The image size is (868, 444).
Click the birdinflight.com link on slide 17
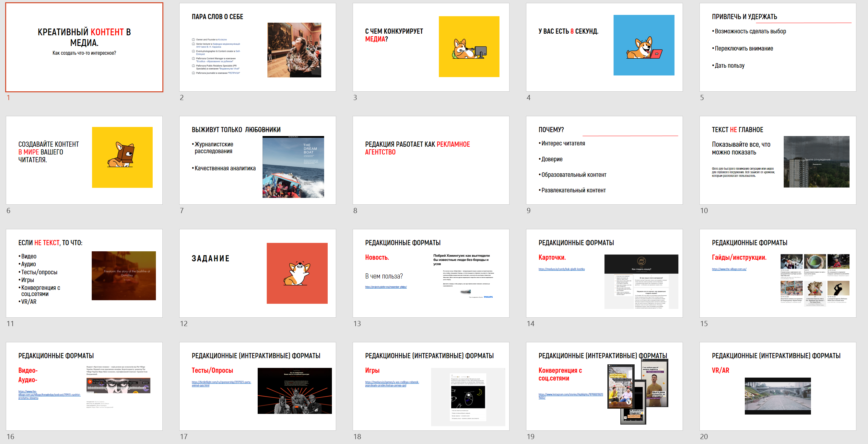click(221, 384)
